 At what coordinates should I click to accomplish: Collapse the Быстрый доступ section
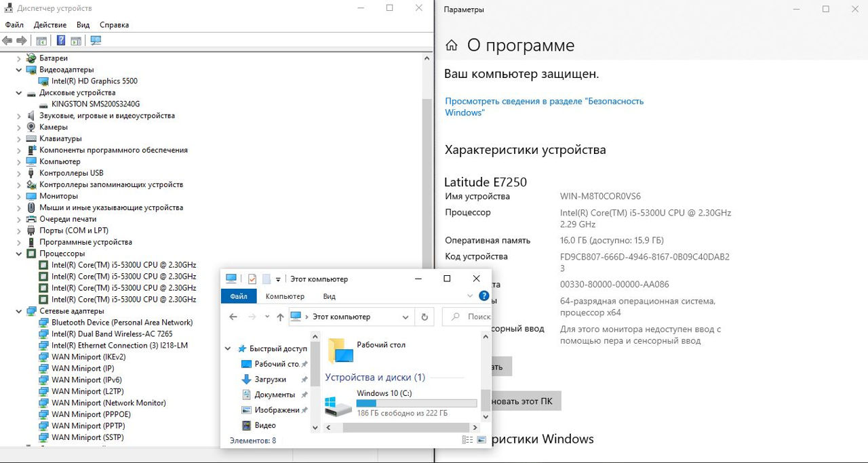pos(228,348)
